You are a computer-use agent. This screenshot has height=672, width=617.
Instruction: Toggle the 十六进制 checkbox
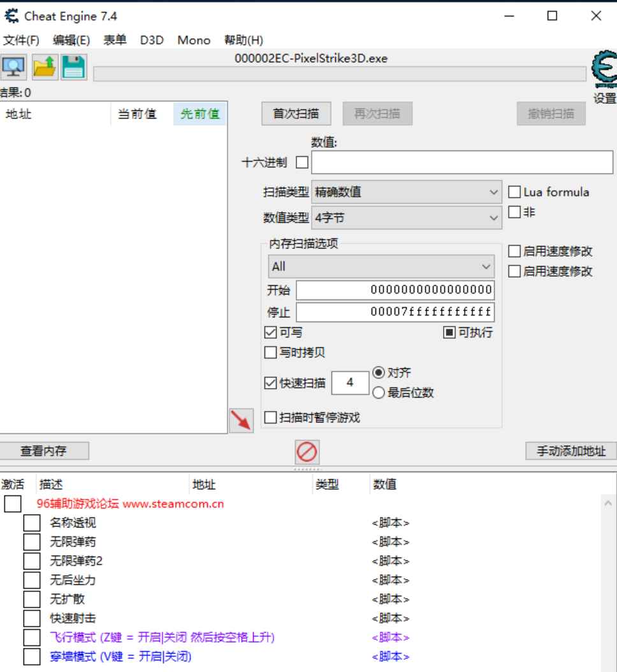click(x=302, y=162)
